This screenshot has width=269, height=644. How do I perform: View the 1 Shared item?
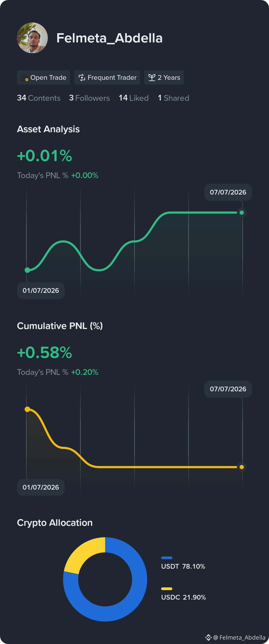173,98
